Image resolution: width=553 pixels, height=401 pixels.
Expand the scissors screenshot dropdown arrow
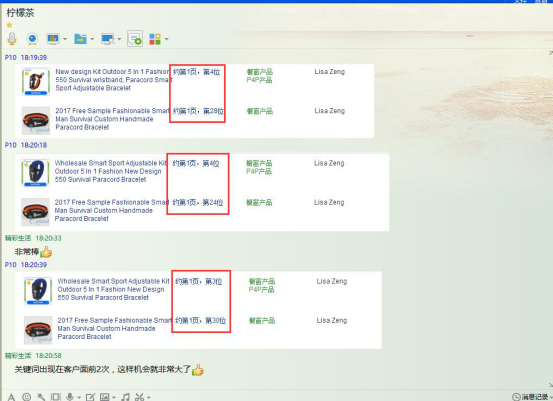click(x=148, y=397)
